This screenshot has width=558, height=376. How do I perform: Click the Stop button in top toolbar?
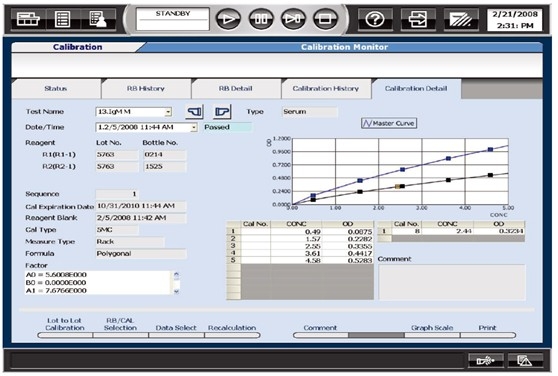[x=325, y=19]
